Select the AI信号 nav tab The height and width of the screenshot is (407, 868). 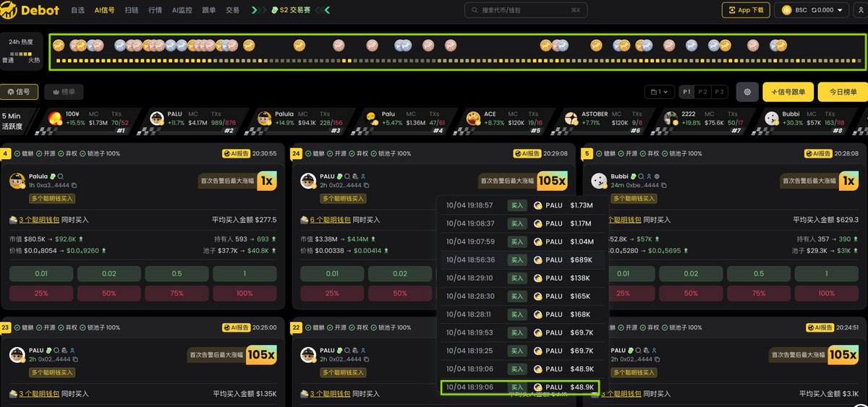coord(104,10)
